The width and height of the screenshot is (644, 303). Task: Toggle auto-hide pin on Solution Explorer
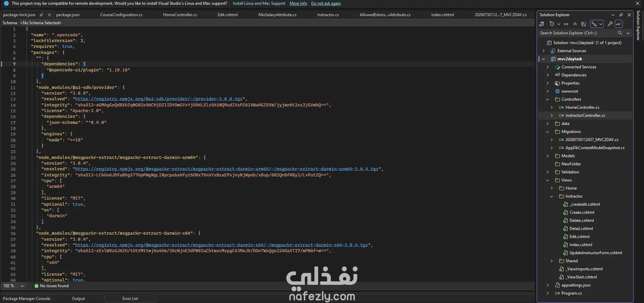[621, 15]
